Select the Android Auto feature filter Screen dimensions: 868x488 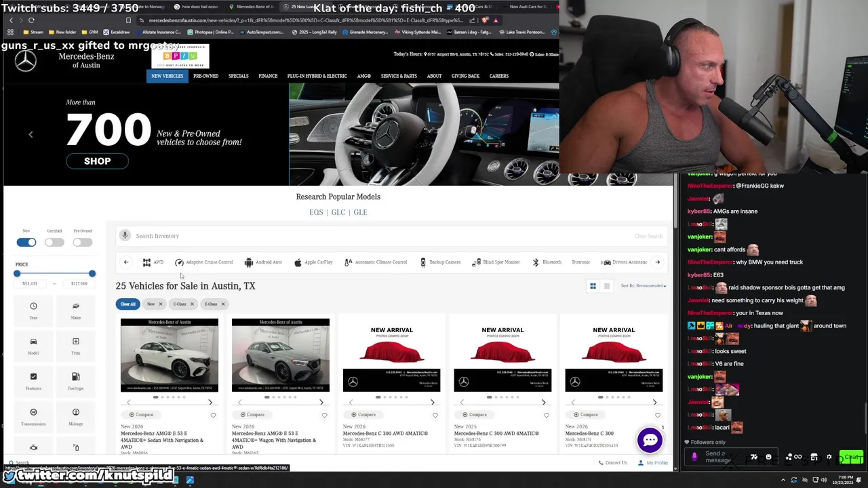coord(264,262)
